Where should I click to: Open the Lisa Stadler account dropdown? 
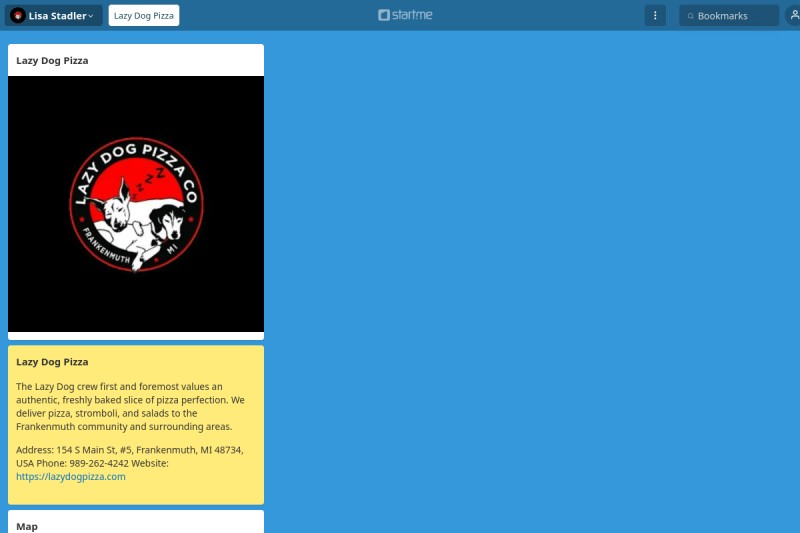[x=54, y=15]
